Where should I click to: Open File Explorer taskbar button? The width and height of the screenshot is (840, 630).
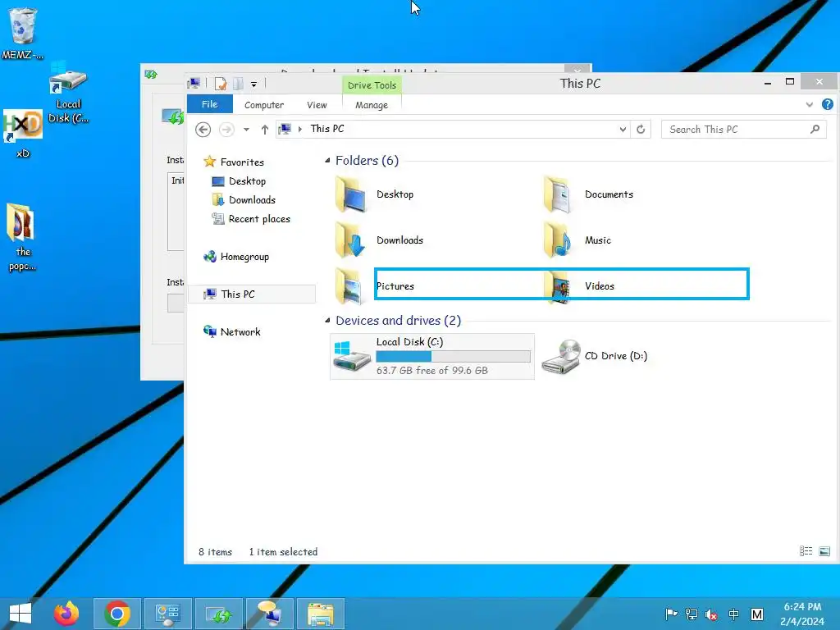click(x=321, y=614)
